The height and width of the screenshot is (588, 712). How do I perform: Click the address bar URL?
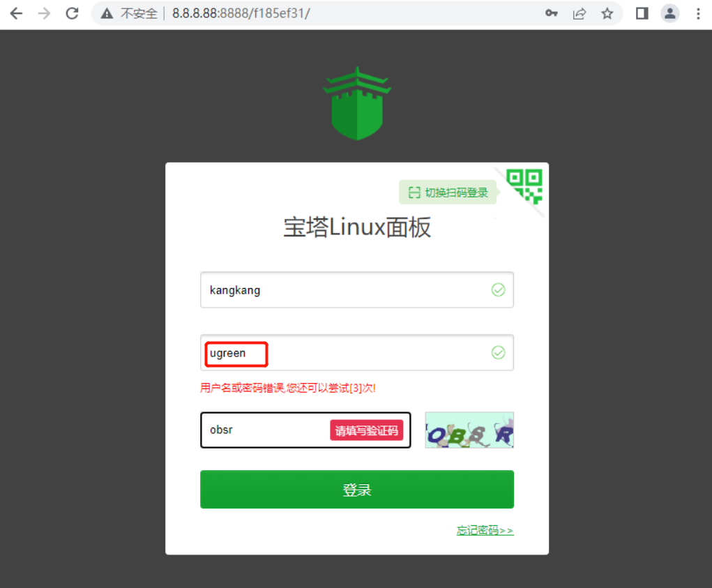pyautogui.click(x=241, y=14)
